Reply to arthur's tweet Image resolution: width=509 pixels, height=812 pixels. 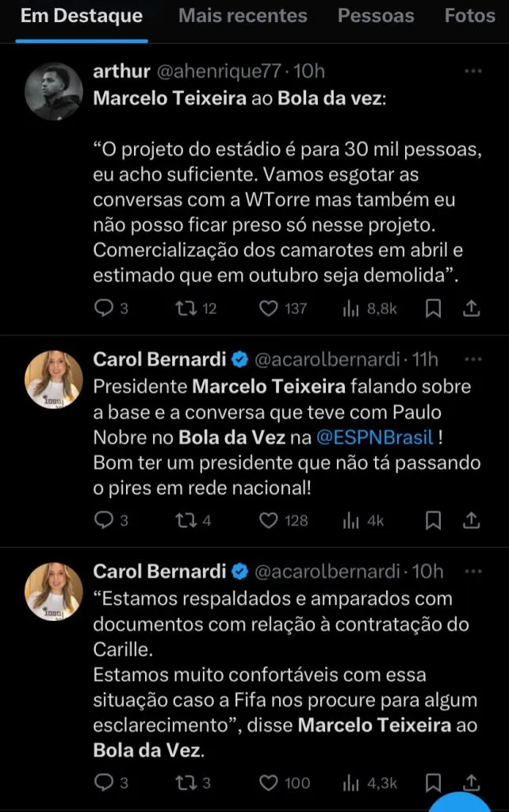(x=104, y=308)
